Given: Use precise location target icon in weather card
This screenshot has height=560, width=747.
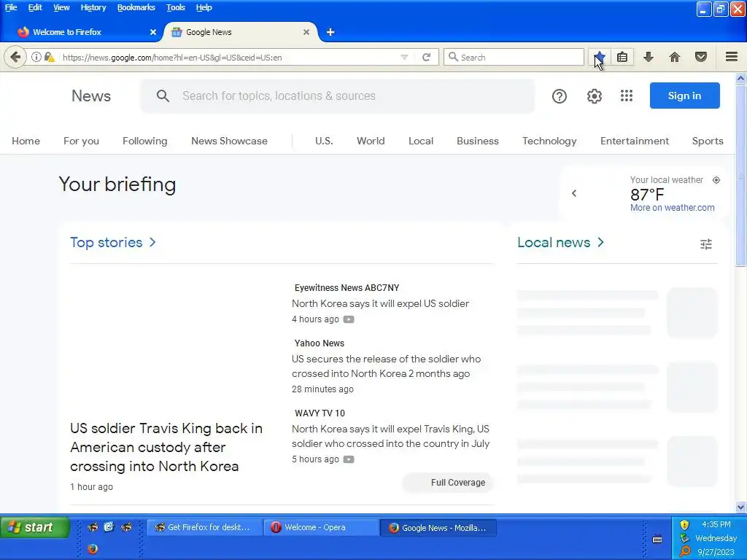Looking at the screenshot, I should pyautogui.click(x=716, y=180).
